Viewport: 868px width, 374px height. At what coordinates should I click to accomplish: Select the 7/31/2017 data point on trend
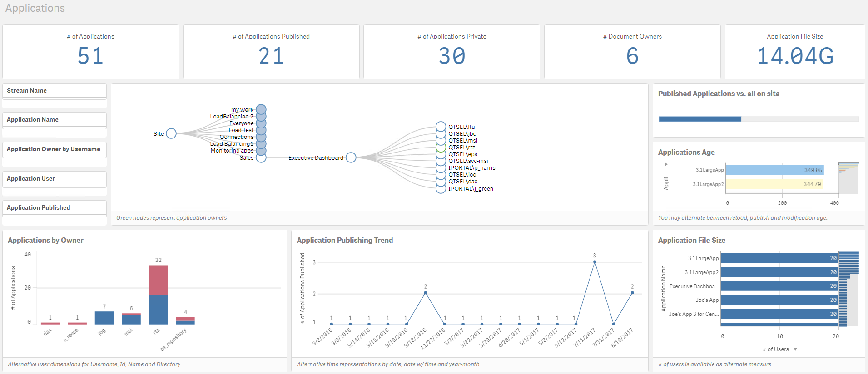(x=614, y=324)
